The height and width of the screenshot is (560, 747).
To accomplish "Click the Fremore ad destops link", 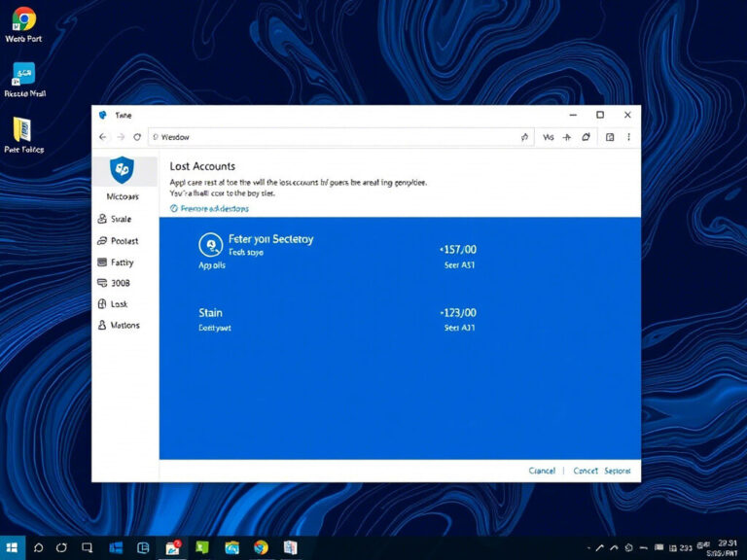I will click(213, 208).
